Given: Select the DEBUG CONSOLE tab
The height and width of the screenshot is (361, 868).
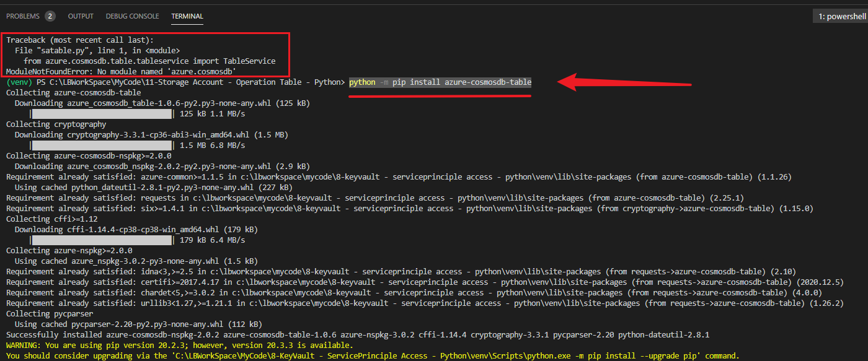Looking at the screenshot, I should [x=132, y=16].
